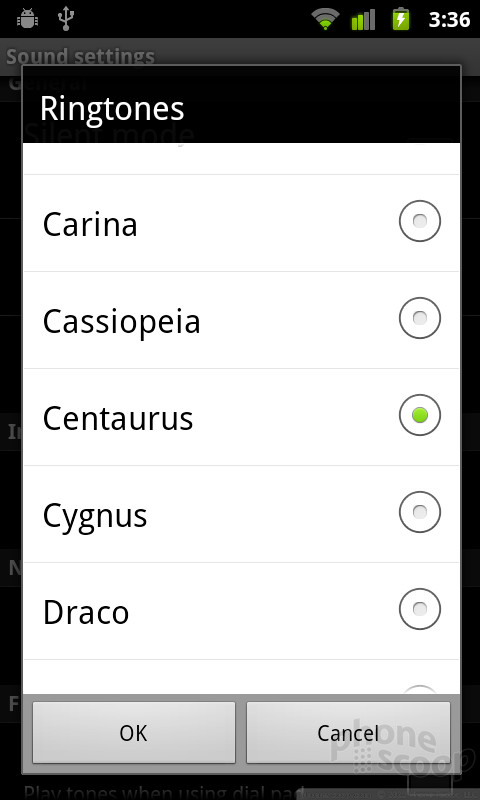This screenshot has width=480, height=800.
Task: Select the Carina radio button
Action: (419, 221)
